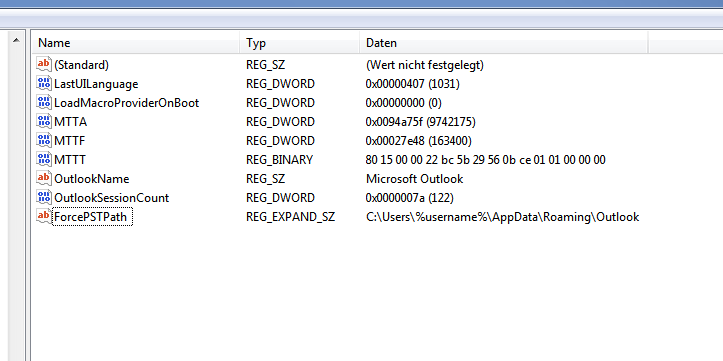Viewport: 723px width, 361px height.
Task: Click the REG_BINARY type cell
Action: 279,160
